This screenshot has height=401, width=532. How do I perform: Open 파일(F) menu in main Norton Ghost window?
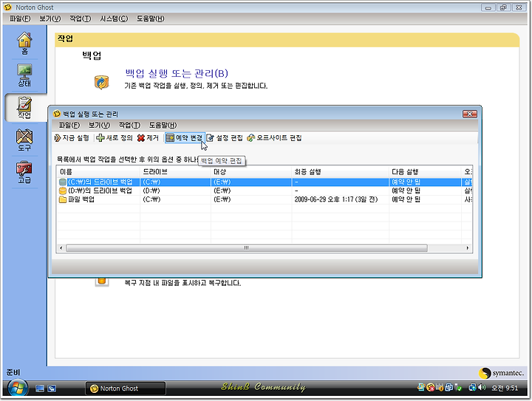(x=20, y=18)
